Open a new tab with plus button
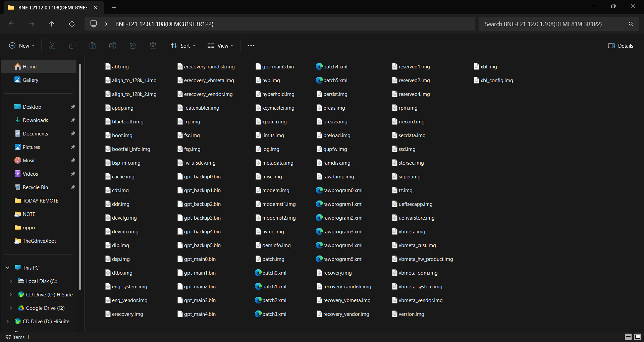Screen dimensions: 644x342 coord(114,7)
